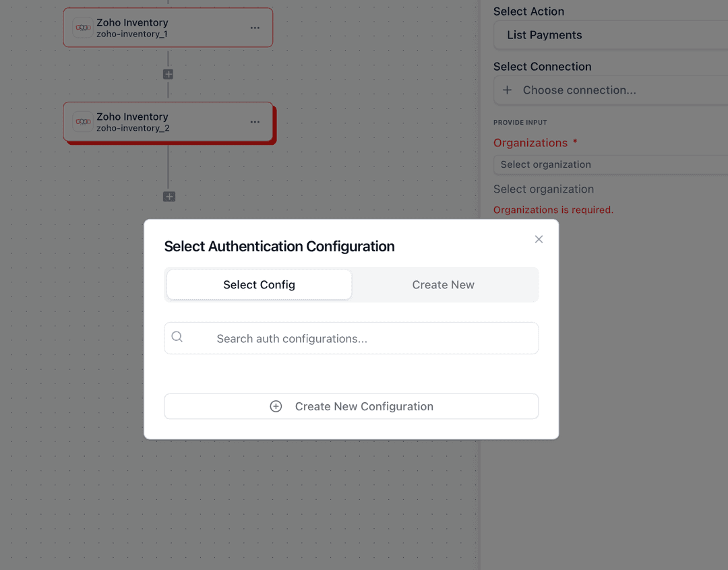728x570 pixels.
Task: Click the plus icon beside Choose connection
Action: [x=506, y=90]
